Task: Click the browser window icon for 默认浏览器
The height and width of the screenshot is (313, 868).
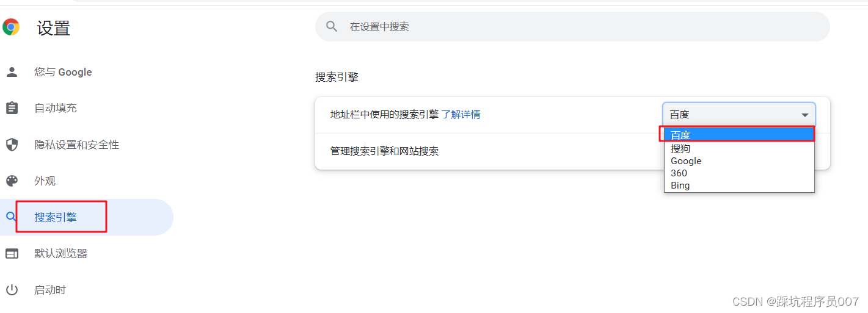Action: (x=12, y=253)
